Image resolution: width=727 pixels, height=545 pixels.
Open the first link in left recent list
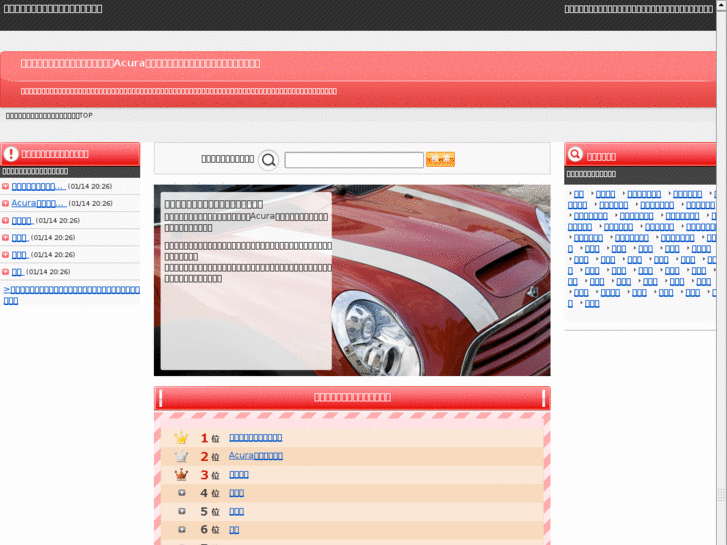[38, 186]
